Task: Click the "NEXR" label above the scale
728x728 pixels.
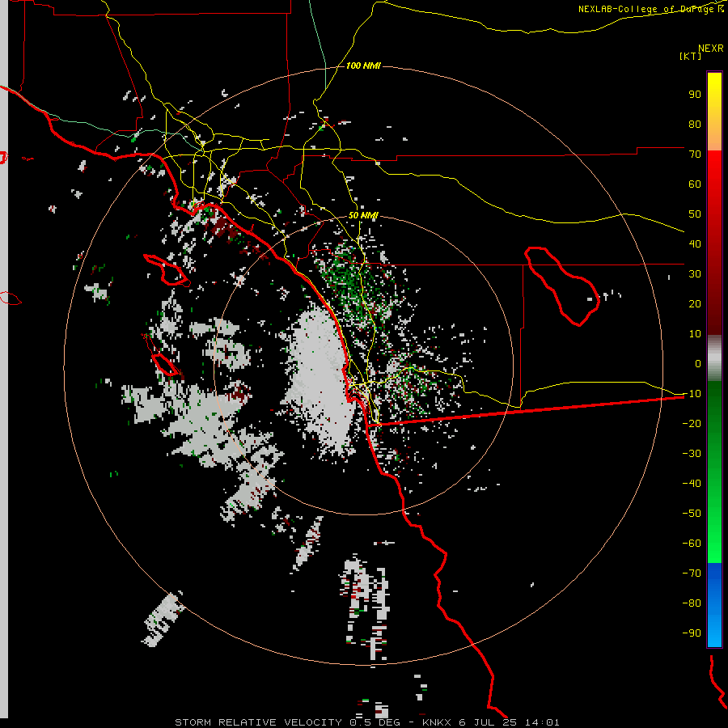Action: 711,49
